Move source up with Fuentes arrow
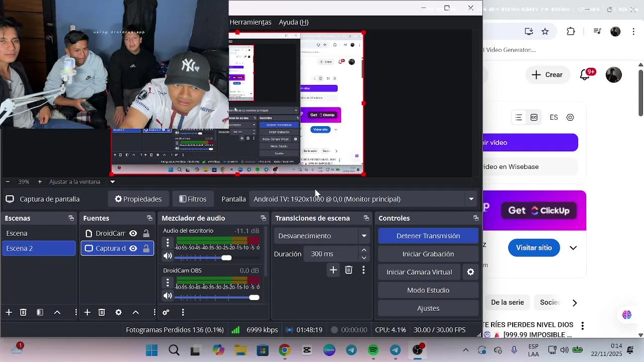Screen dimensions: 644x362 coord(135,312)
